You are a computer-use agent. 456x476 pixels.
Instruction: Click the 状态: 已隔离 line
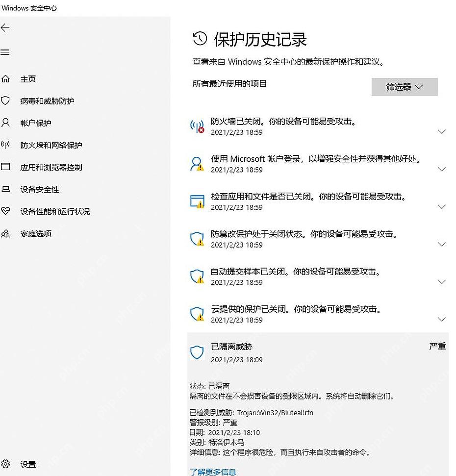(209, 386)
